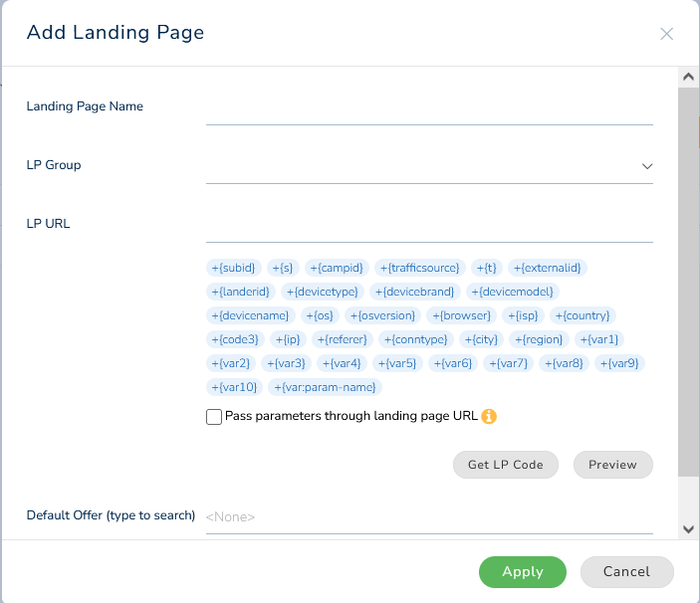Cancel adding the landing page
This screenshot has height=603, width=700.
(626, 572)
